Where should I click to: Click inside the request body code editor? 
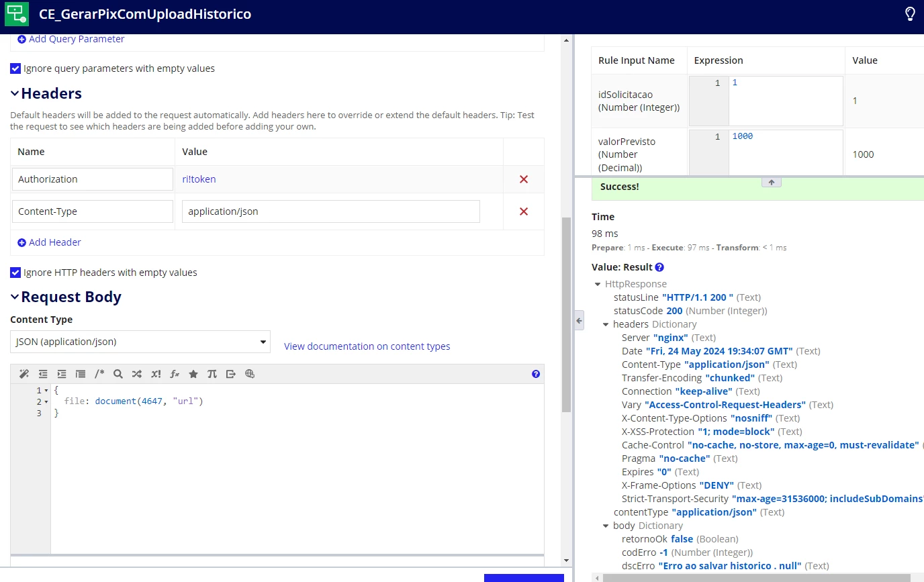[297, 470]
